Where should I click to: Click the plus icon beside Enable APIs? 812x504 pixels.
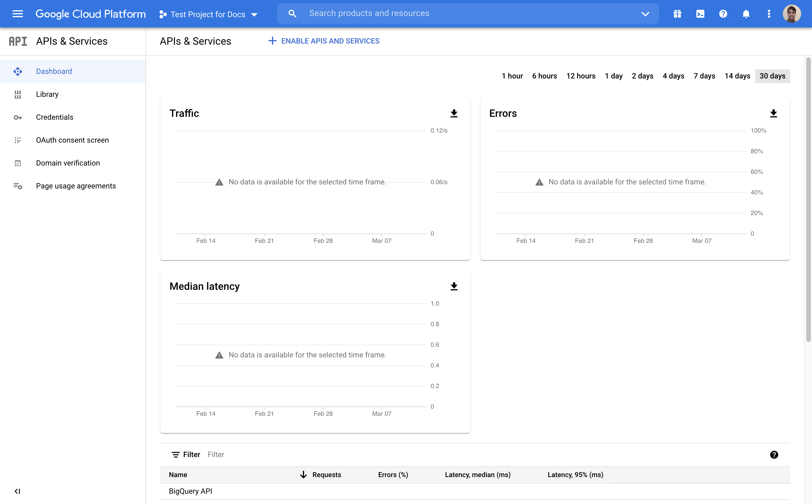272,41
